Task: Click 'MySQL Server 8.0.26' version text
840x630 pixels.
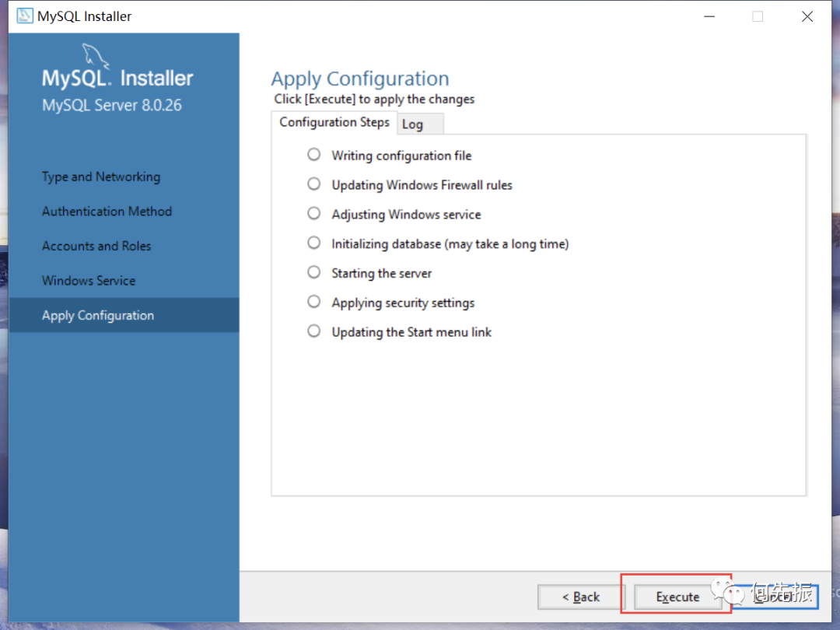Action: pos(112,105)
